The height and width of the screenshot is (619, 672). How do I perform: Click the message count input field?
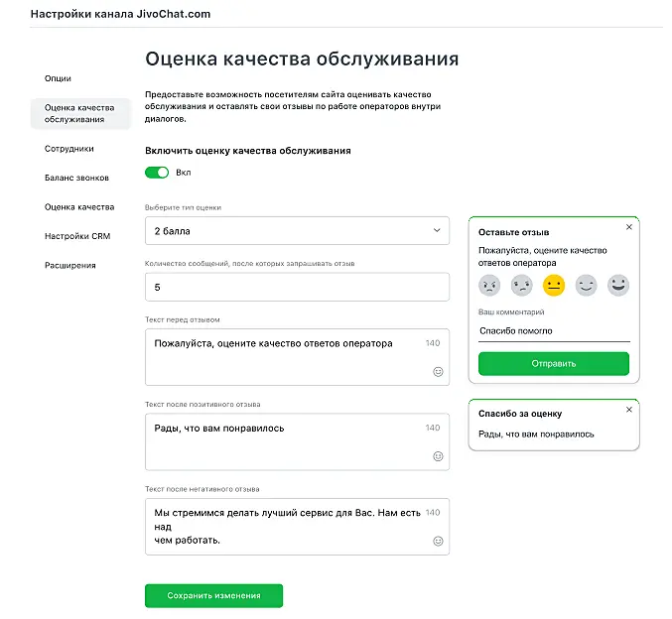click(x=297, y=287)
